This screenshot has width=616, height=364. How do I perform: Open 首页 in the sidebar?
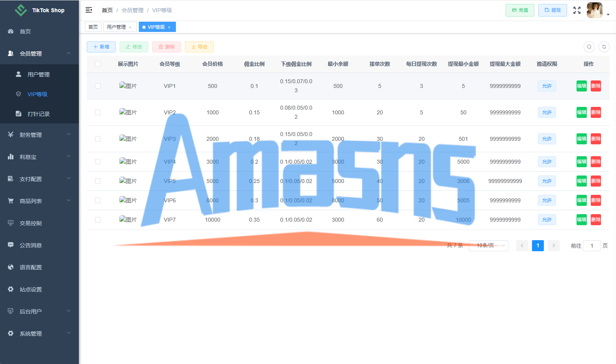[x=39, y=32]
